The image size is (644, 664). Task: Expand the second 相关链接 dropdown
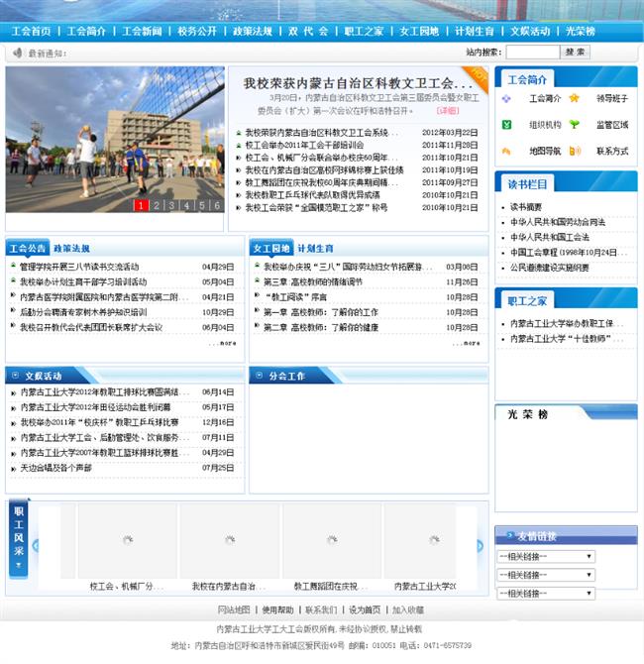(546, 575)
